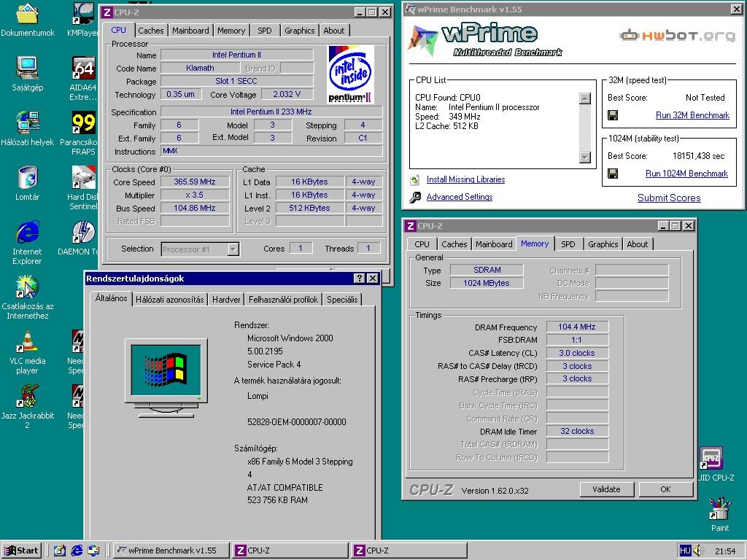Click the taskbar clock 21:54
The height and width of the screenshot is (560, 747).
click(x=725, y=551)
